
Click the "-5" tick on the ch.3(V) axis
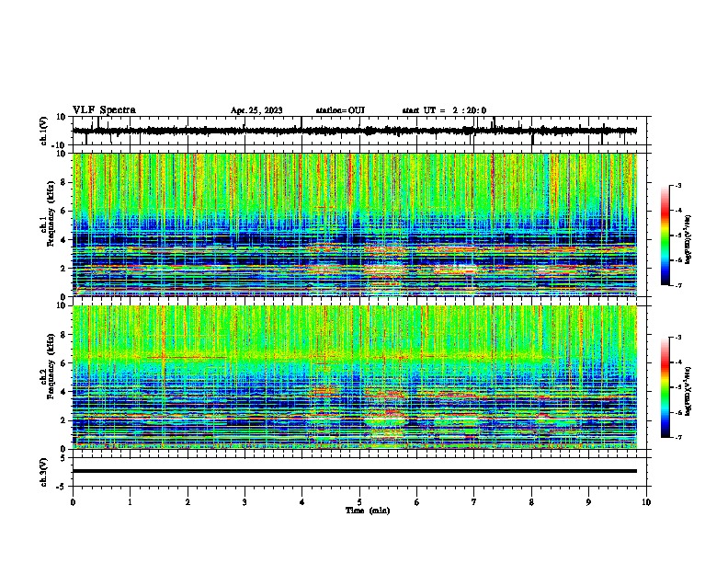tap(62, 487)
